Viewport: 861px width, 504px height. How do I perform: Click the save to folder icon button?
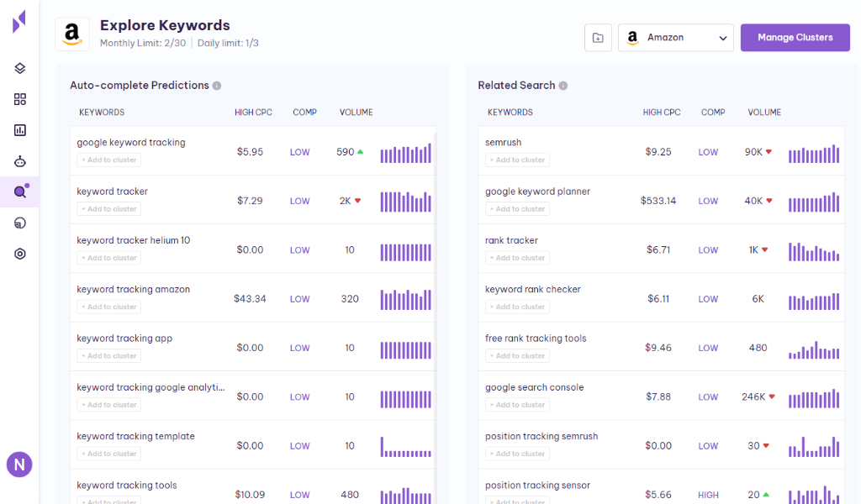click(598, 38)
